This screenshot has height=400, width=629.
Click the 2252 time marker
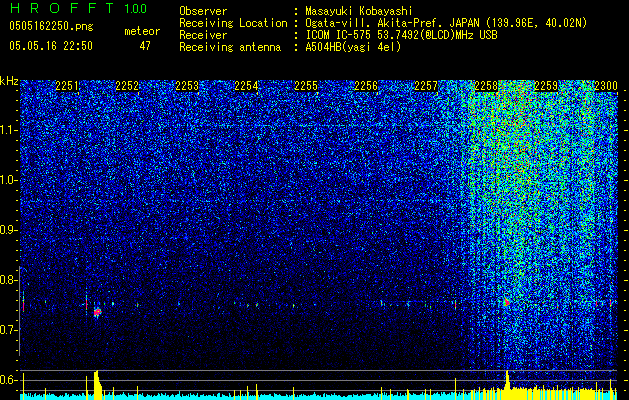click(127, 86)
